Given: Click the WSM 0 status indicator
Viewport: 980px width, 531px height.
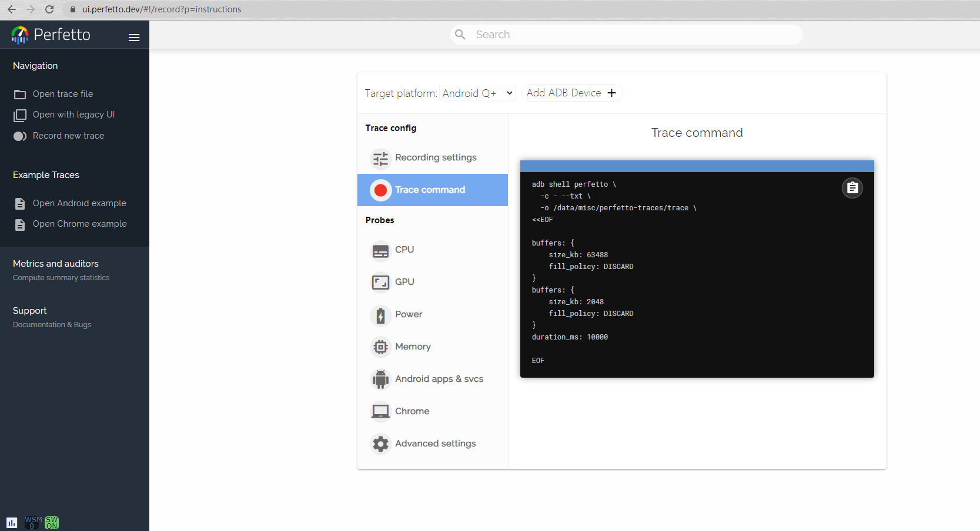Looking at the screenshot, I should coord(32,522).
